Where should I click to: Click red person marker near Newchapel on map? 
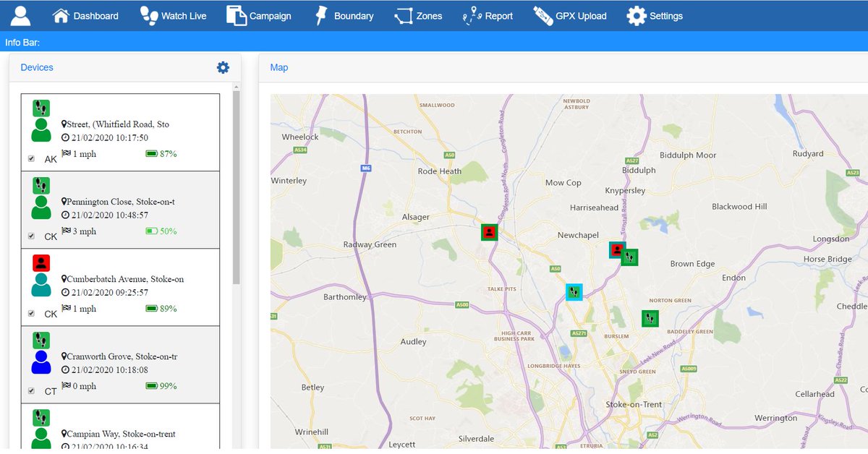[x=616, y=250]
